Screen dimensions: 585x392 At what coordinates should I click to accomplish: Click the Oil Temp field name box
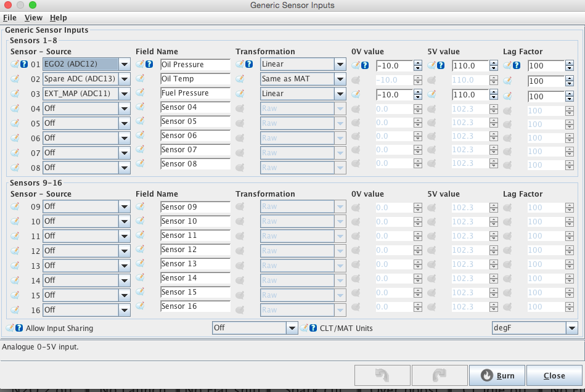pos(195,79)
